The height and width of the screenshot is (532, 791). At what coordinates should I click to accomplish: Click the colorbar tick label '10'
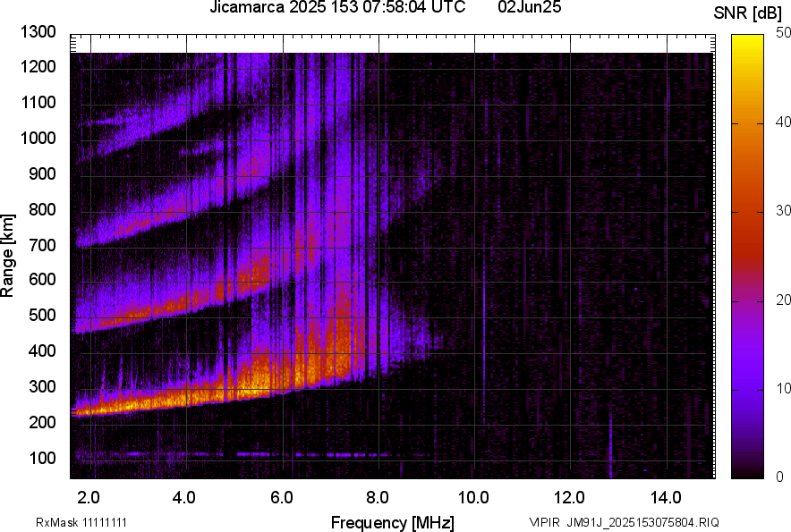[783, 389]
